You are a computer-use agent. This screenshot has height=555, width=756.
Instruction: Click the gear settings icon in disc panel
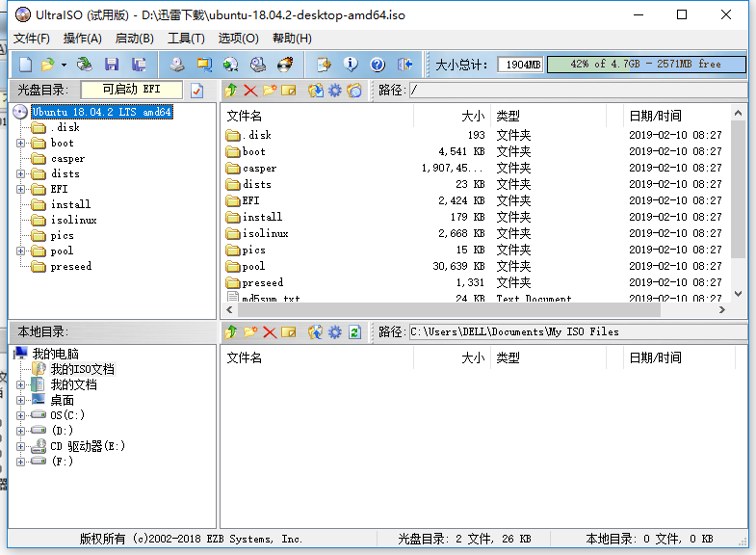[x=334, y=91]
